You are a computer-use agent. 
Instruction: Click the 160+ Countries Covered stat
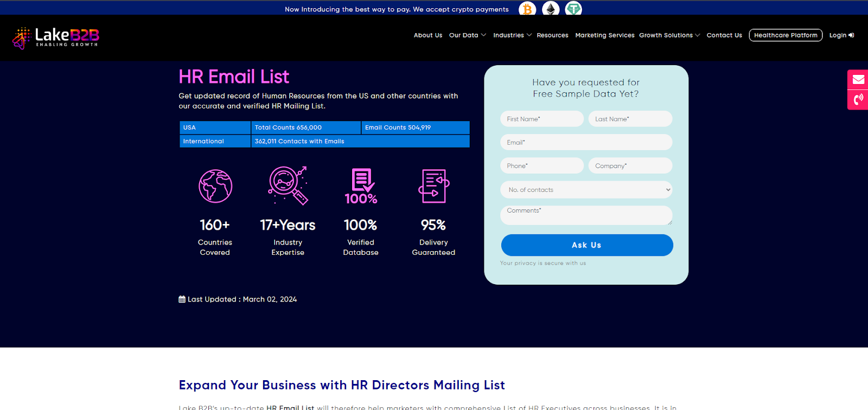coord(215,236)
